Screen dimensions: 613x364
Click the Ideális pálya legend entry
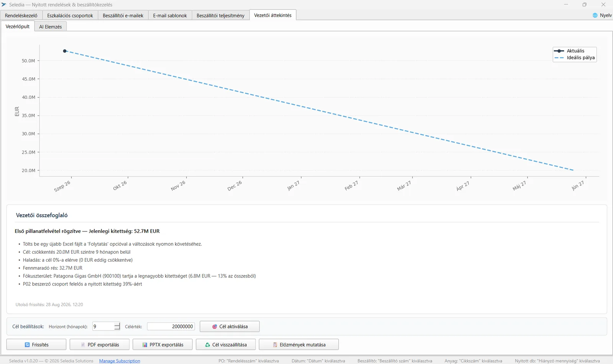(574, 57)
